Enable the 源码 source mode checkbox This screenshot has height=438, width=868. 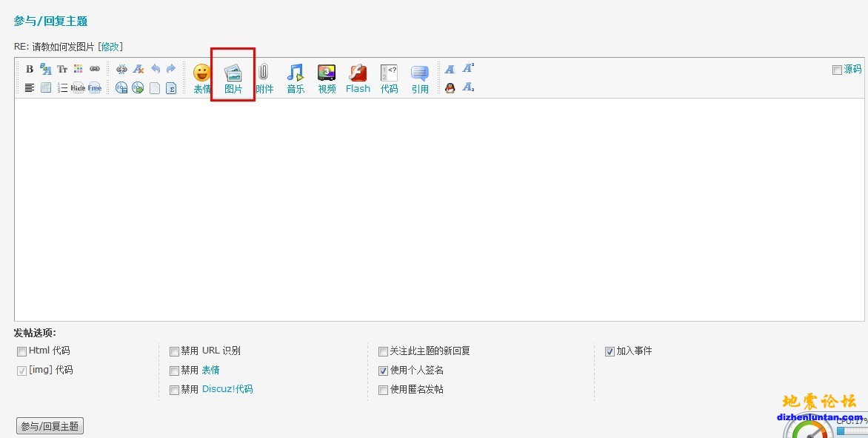(837, 70)
